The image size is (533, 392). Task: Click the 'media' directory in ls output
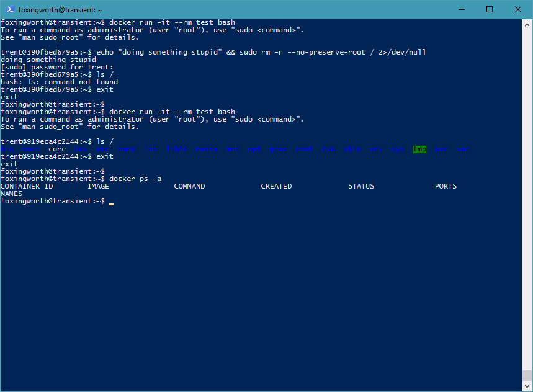tap(207, 149)
